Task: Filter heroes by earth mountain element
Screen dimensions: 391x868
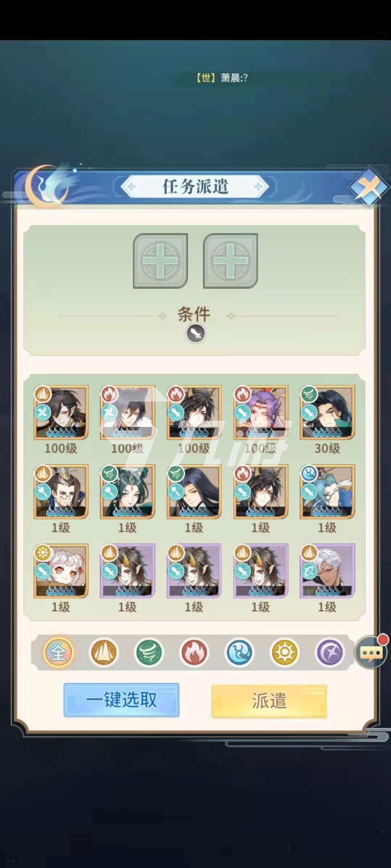Action: 104,652
